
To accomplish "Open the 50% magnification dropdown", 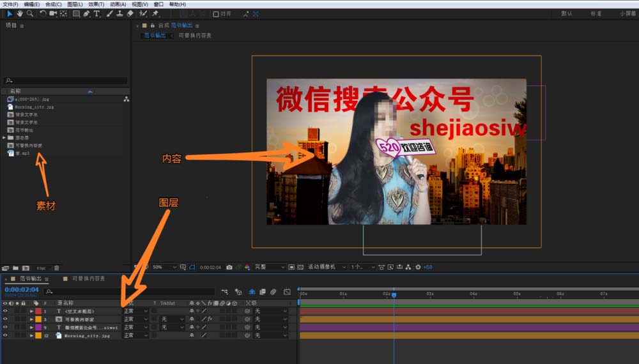I will click(165, 267).
